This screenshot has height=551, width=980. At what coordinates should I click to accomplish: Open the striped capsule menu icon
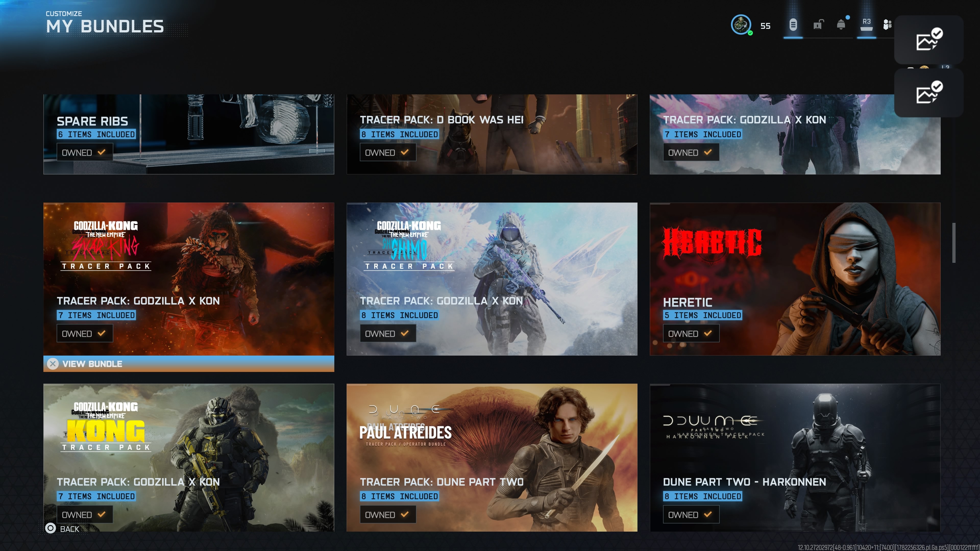point(793,25)
